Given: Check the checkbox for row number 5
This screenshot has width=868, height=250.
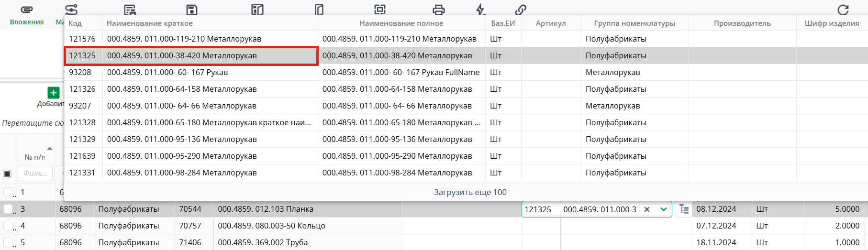Looking at the screenshot, I should pos(8,242).
